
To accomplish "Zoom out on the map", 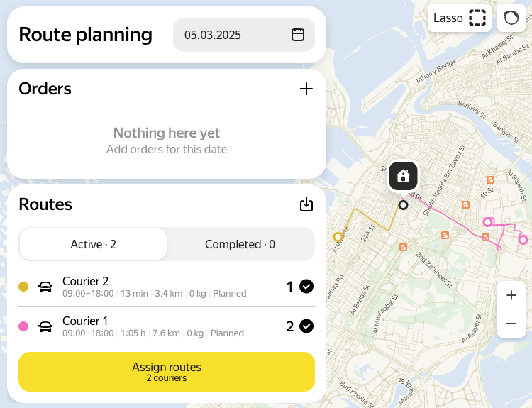I will pos(511,324).
